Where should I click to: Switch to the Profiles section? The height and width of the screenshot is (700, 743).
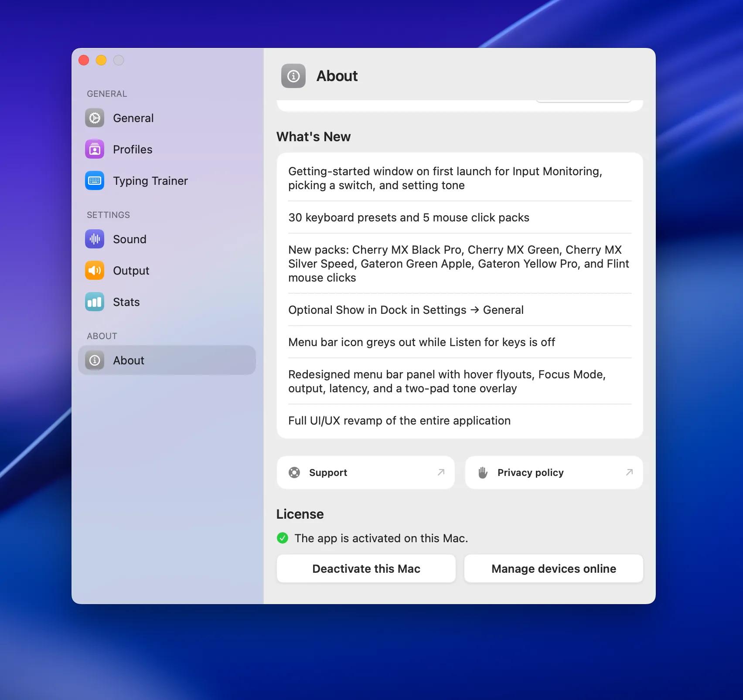click(167, 149)
